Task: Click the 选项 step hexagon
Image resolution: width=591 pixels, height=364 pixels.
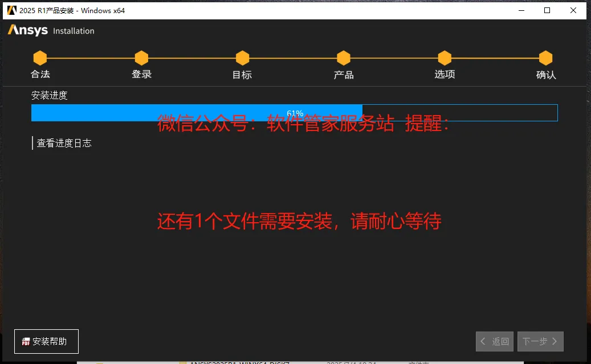Action: 445,58
